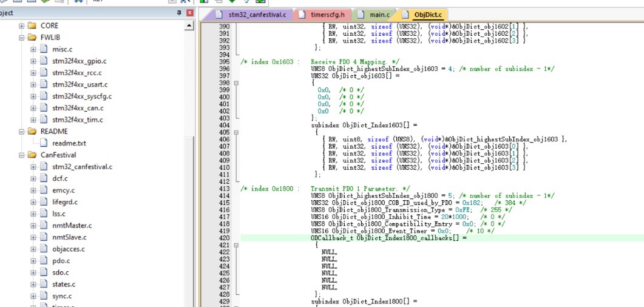The width and height of the screenshot is (644, 307).
Task: Click the file icon beside states.c
Action: click(44, 284)
